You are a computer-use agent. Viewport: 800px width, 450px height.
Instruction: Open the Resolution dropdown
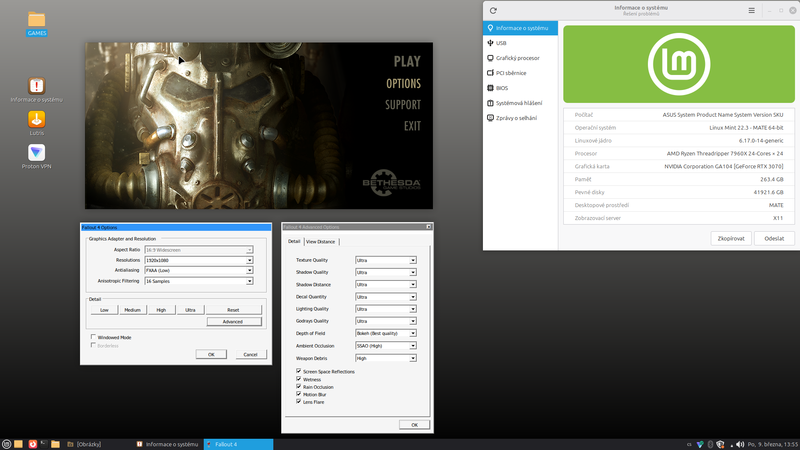(x=198, y=260)
